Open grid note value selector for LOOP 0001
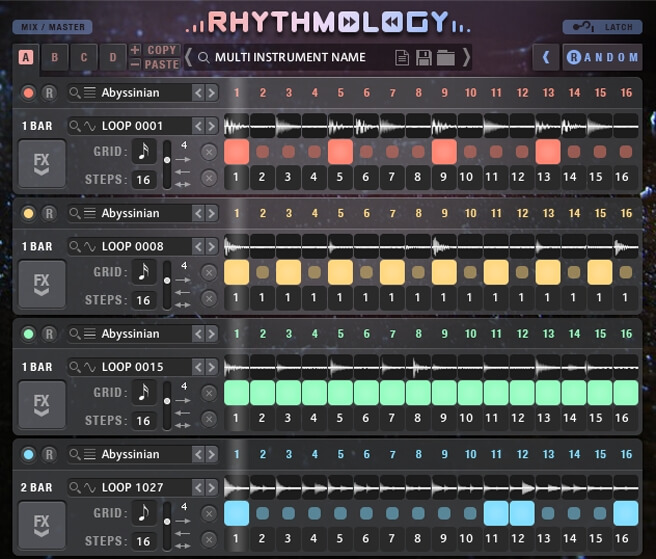 [x=144, y=151]
